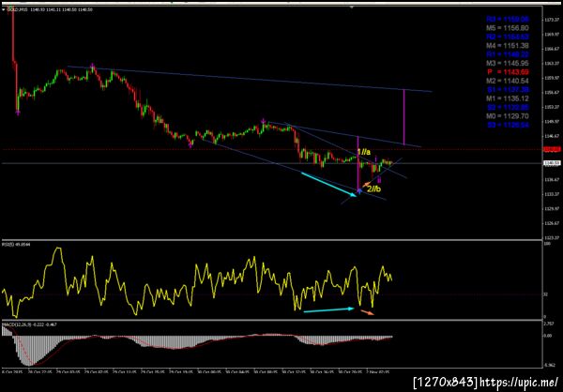Click the M4 = 1151.38 pivot label
The image size is (563, 392).
pyautogui.click(x=508, y=46)
